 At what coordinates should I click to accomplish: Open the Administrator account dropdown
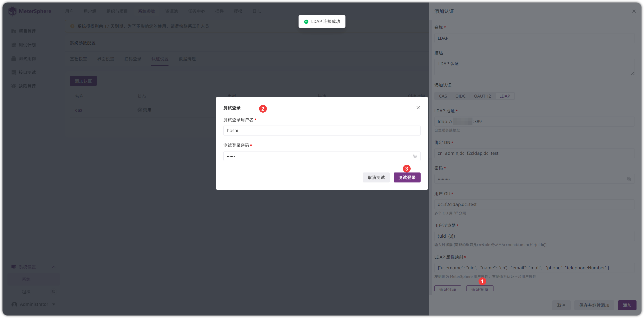[54, 305]
